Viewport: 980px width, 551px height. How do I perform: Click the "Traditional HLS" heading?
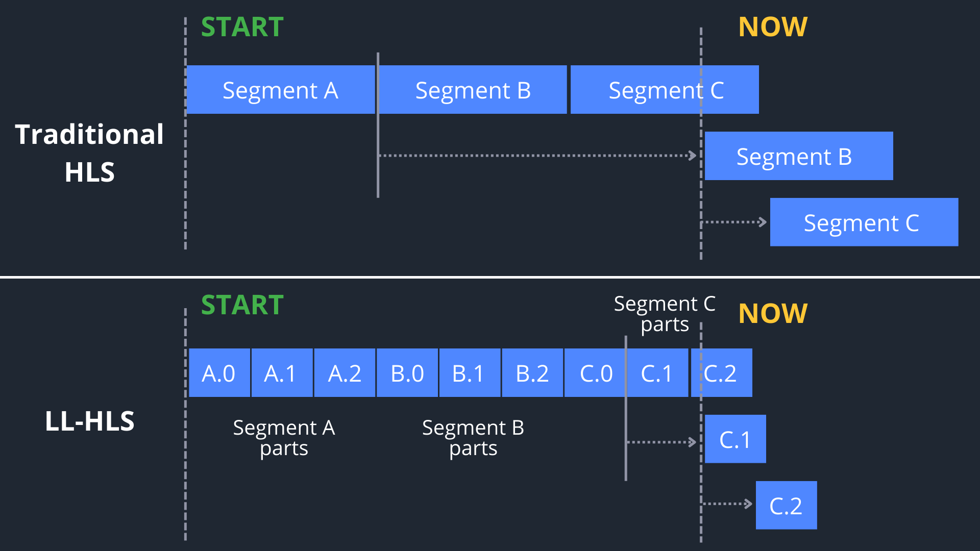click(89, 153)
